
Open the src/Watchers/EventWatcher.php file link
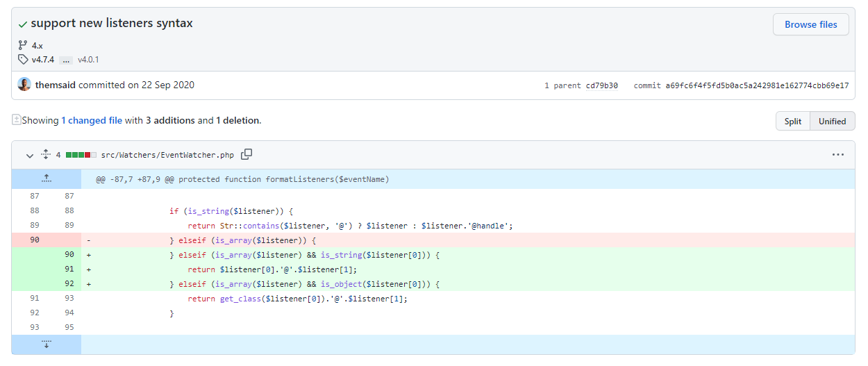(x=167, y=154)
